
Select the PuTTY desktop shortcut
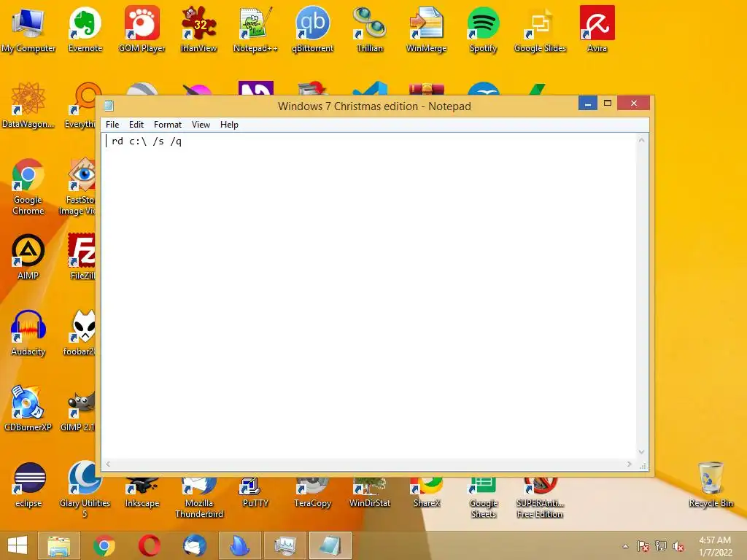click(255, 494)
